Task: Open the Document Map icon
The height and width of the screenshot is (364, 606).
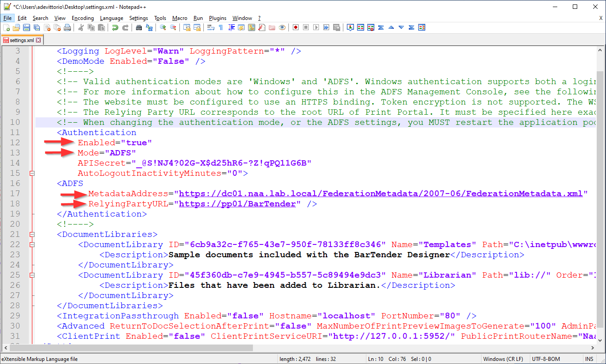Action: coord(252,27)
